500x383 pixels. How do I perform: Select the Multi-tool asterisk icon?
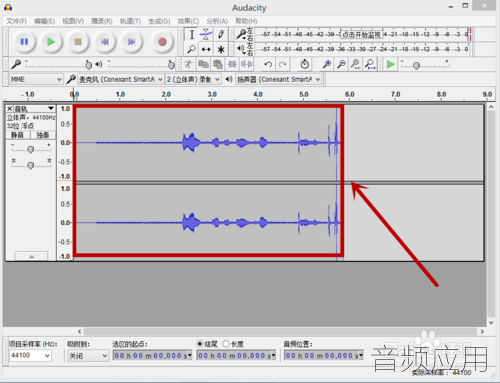221,49
